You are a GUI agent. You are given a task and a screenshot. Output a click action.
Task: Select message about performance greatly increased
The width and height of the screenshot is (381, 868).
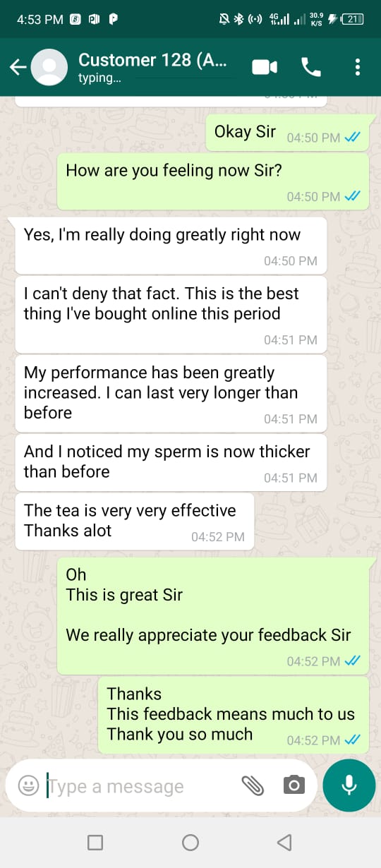coord(171,393)
